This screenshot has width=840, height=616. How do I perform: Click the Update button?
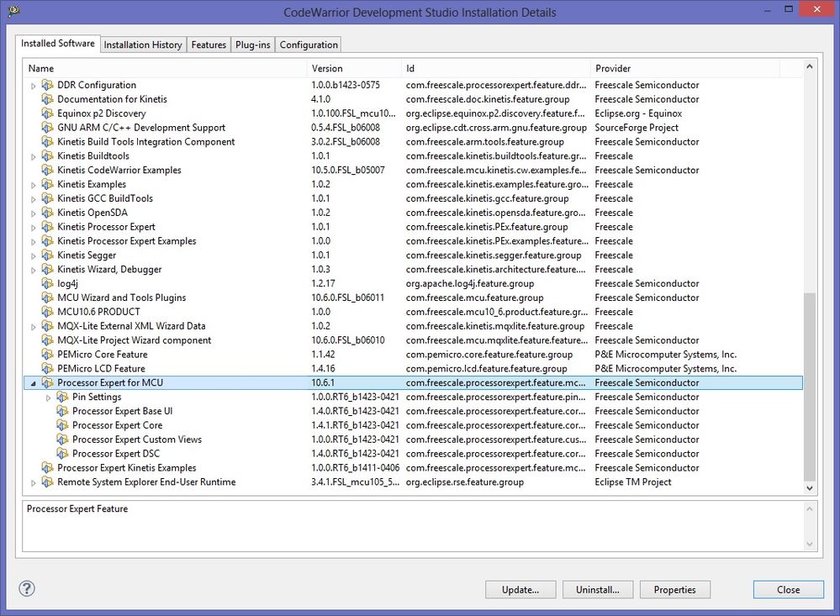click(520, 589)
